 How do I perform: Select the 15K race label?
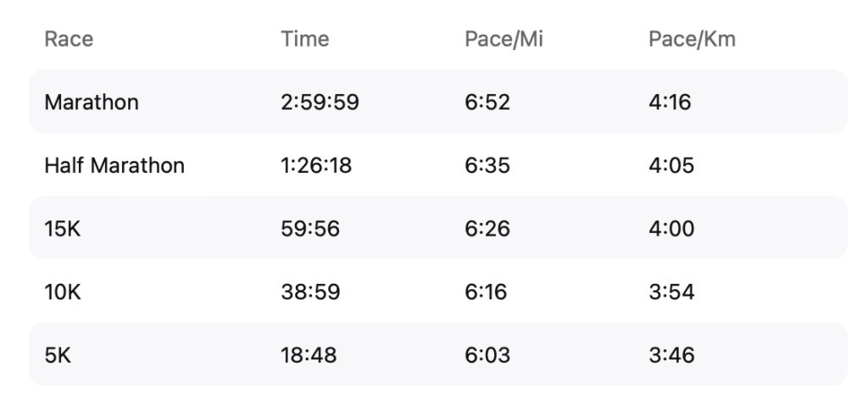(x=63, y=229)
